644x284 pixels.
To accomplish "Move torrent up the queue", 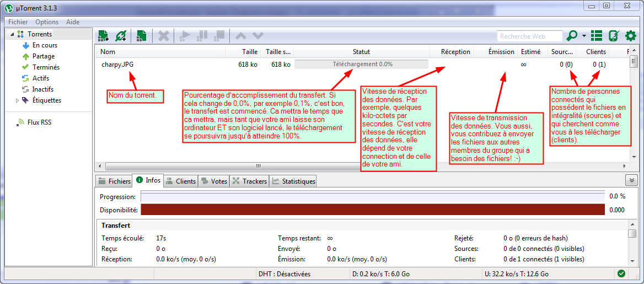I will tap(241, 36).
